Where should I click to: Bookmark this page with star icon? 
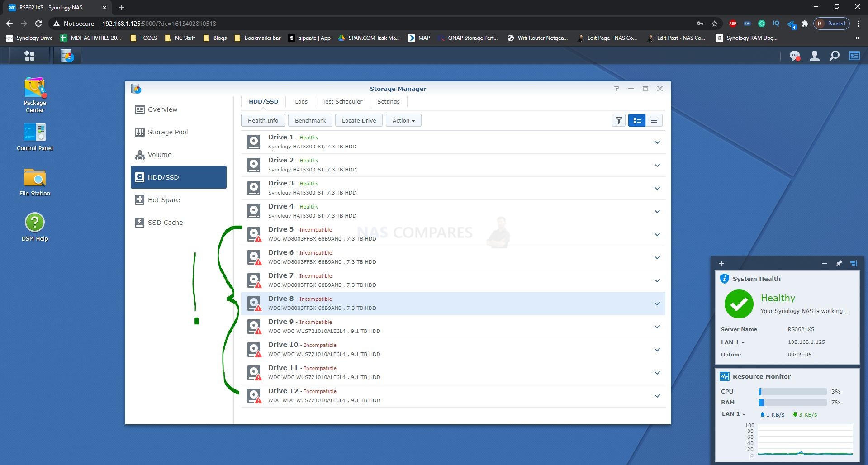point(715,24)
